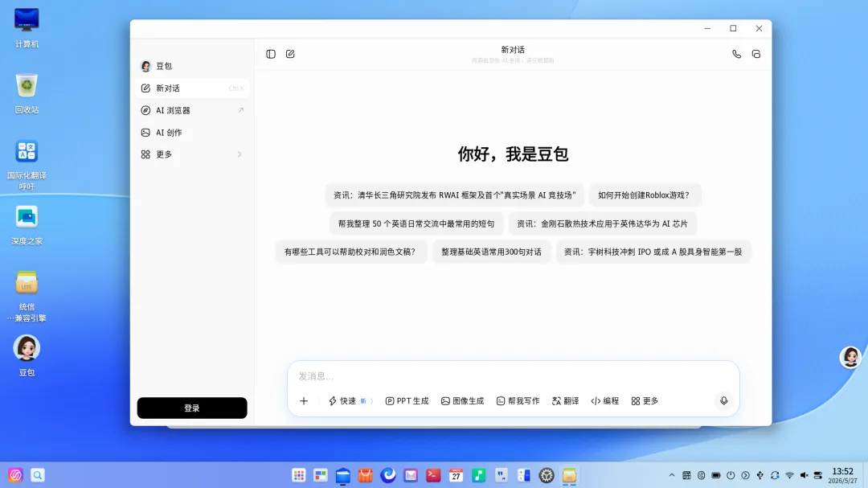Click the 登录 login button
Screen dimensions: 868x488
click(x=192, y=408)
